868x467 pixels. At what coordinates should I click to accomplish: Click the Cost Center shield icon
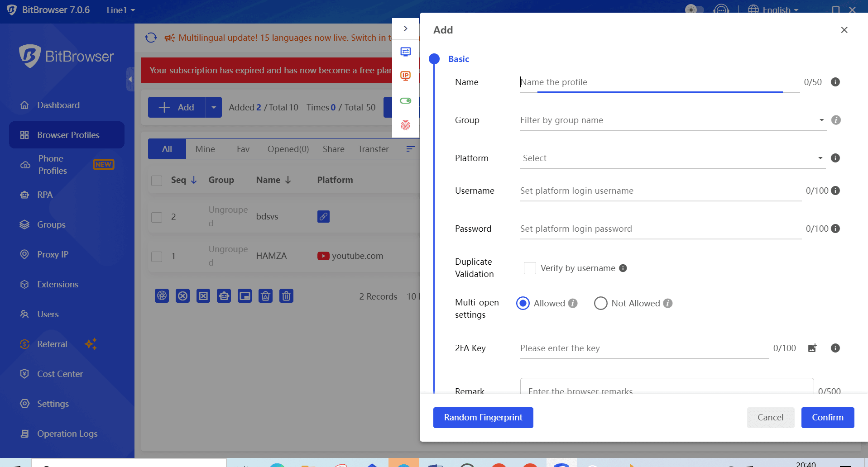coord(25,374)
